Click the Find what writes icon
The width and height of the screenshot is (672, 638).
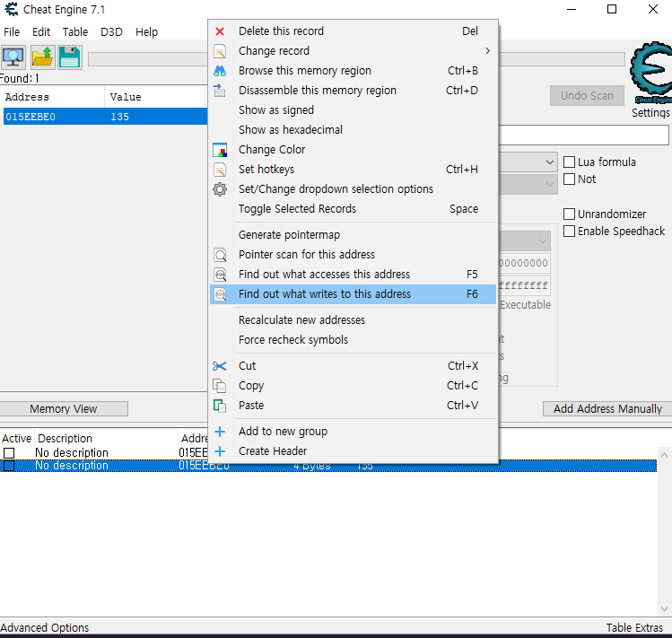click(x=220, y=294)
